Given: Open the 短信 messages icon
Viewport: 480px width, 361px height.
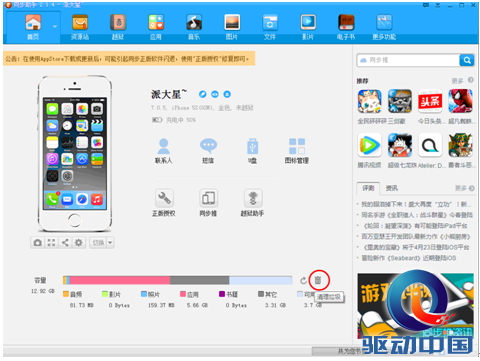Looking at the screenshot, I should [208, 151].
